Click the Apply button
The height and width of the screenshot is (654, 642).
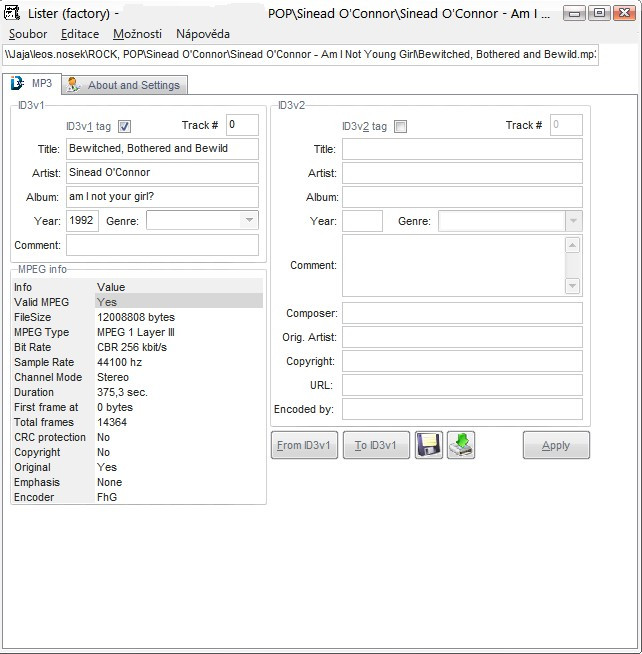pyautogui.click(x=556, y=445)
